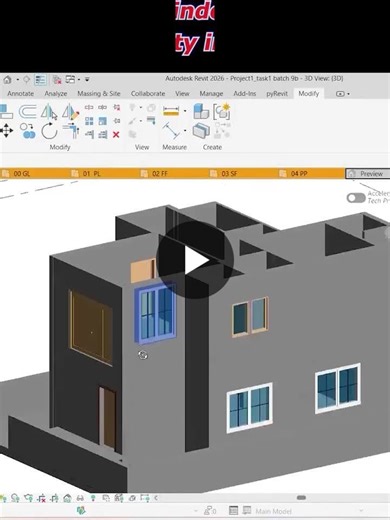Click the Home icon in the quick access toolbar
390x520 pixels.
7,80
